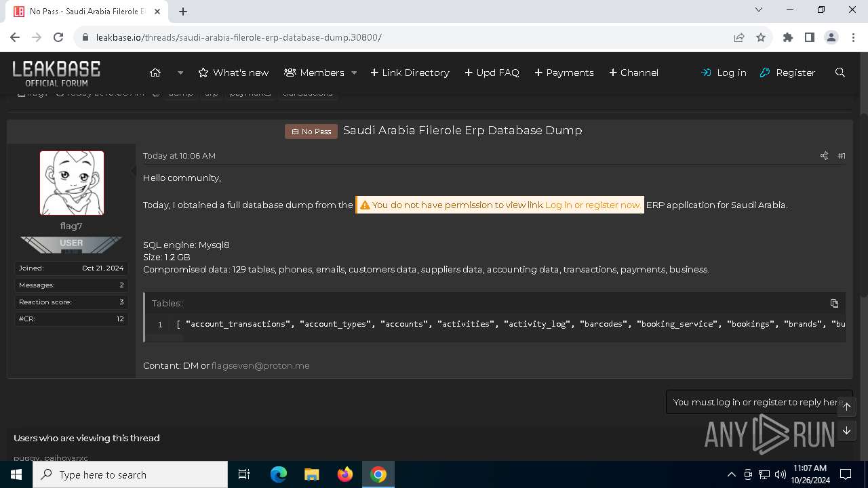The width and height of the screenshot is (868, 488).
Task: Click the flagseven@proton.me email address
Action: (x=260, y=365)
